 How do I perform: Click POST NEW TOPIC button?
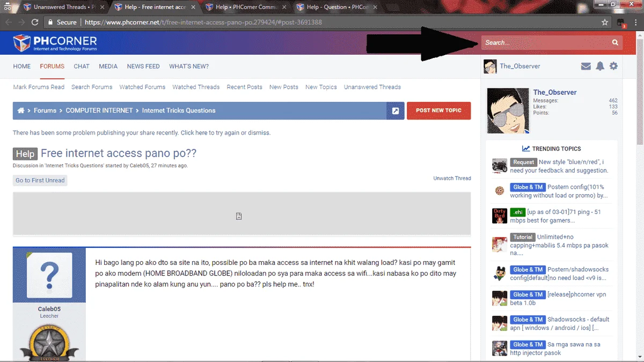[x=438, y=110]
